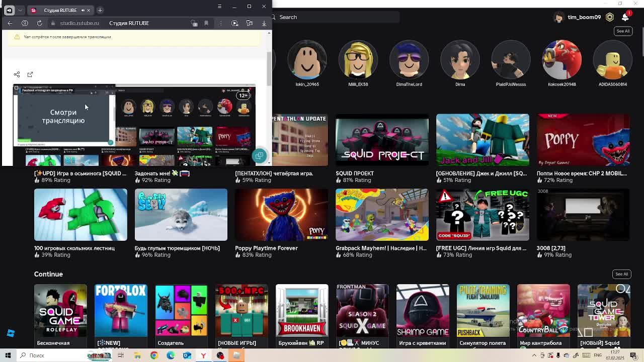Open the browser collections icon
The width and height of the screenshot is (644, 362).
[250, 23]
